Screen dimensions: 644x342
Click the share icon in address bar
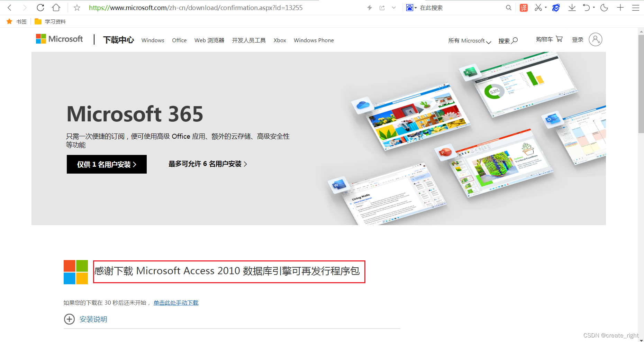click(x=382, y=8)
